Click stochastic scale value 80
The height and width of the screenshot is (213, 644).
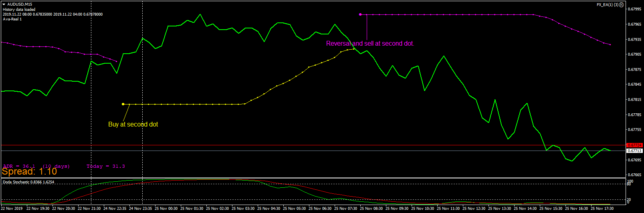point(629,184)
